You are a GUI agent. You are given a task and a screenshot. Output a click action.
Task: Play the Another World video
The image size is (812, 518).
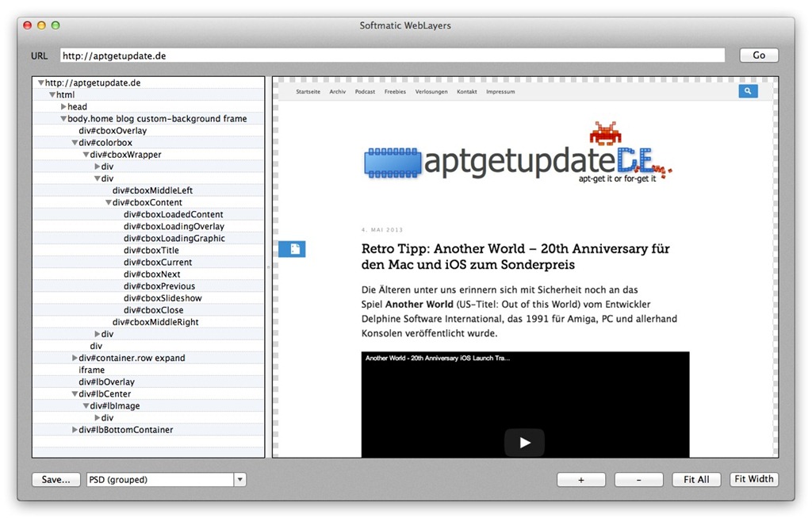tap(525, 443)
